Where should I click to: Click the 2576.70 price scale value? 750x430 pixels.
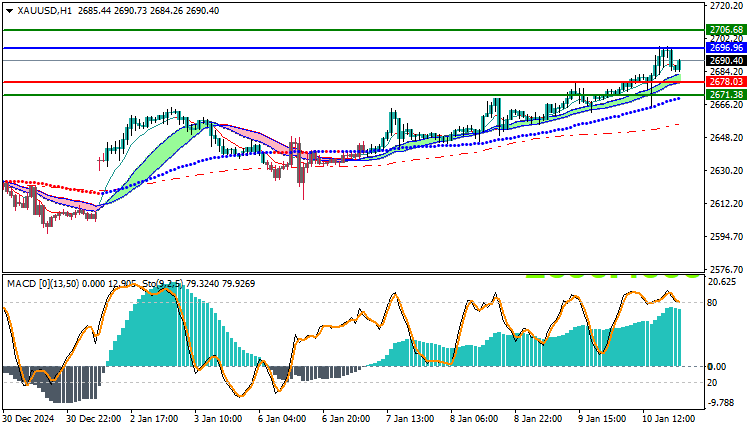tap(727, 270)
